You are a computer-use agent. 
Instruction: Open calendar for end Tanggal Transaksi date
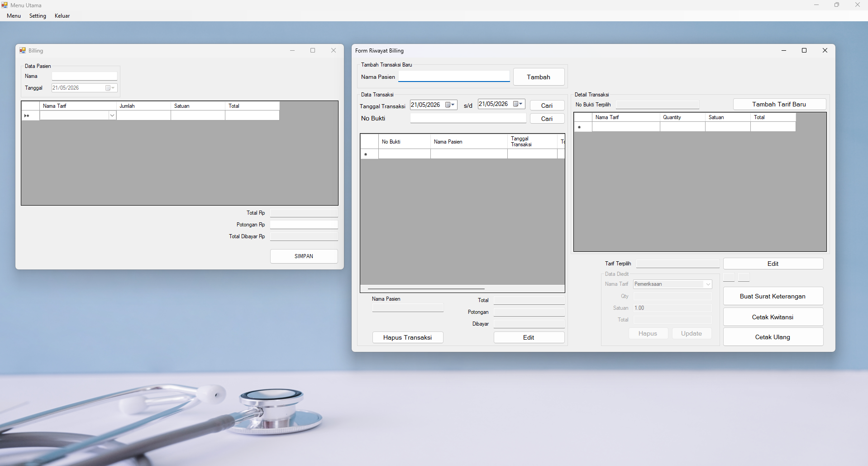(x=518, y=104)
